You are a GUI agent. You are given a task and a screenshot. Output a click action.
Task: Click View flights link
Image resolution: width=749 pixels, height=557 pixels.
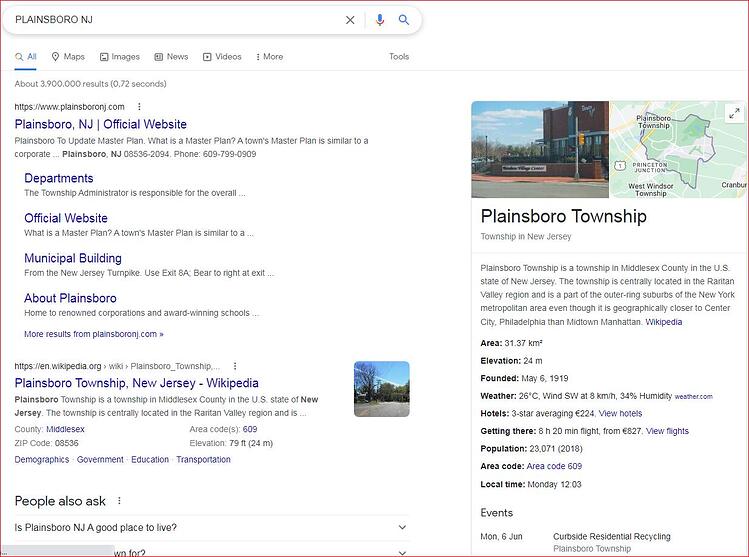coord(667,431)
